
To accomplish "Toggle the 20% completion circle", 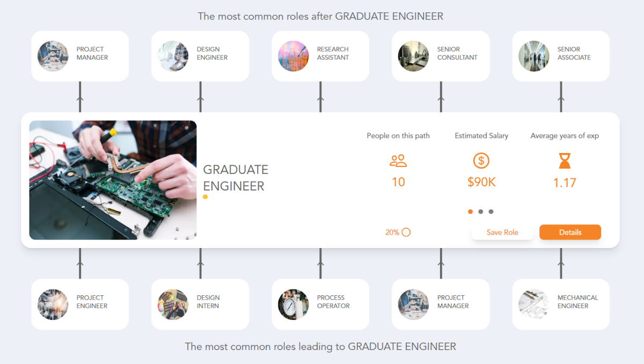I will click(406, 232).
